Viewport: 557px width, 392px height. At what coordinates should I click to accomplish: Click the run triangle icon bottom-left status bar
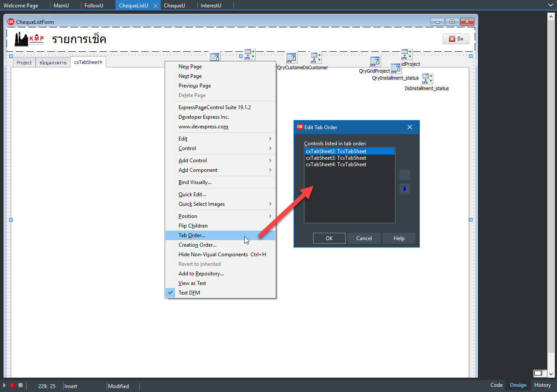click(5, 385)
